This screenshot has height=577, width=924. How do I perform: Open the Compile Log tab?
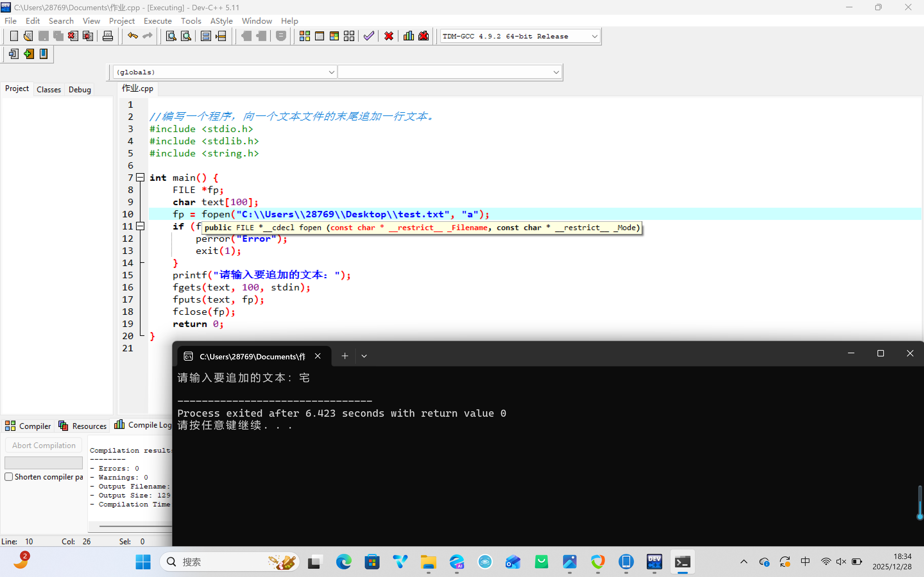pos(143,425)
